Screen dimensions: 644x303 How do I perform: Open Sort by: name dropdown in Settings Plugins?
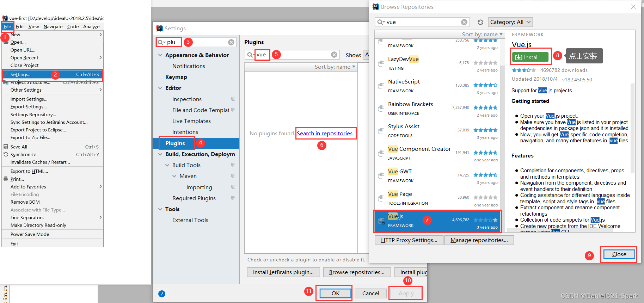click(x=335, y=67)
